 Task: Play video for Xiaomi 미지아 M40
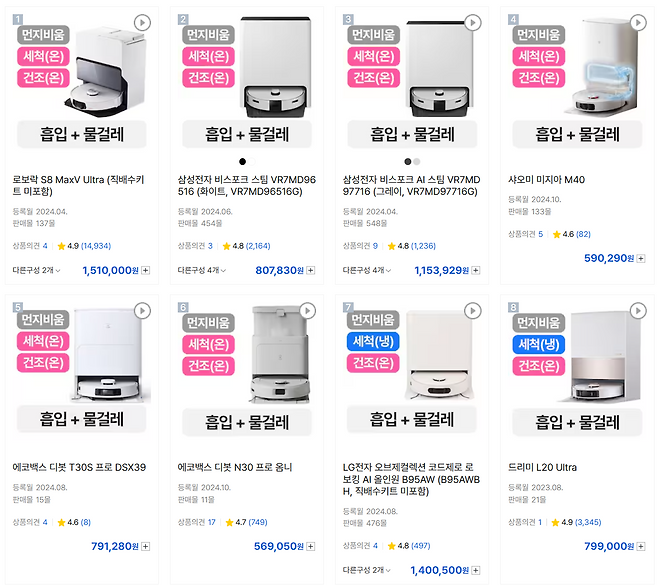pyautogui.click(x=636, y=23)
